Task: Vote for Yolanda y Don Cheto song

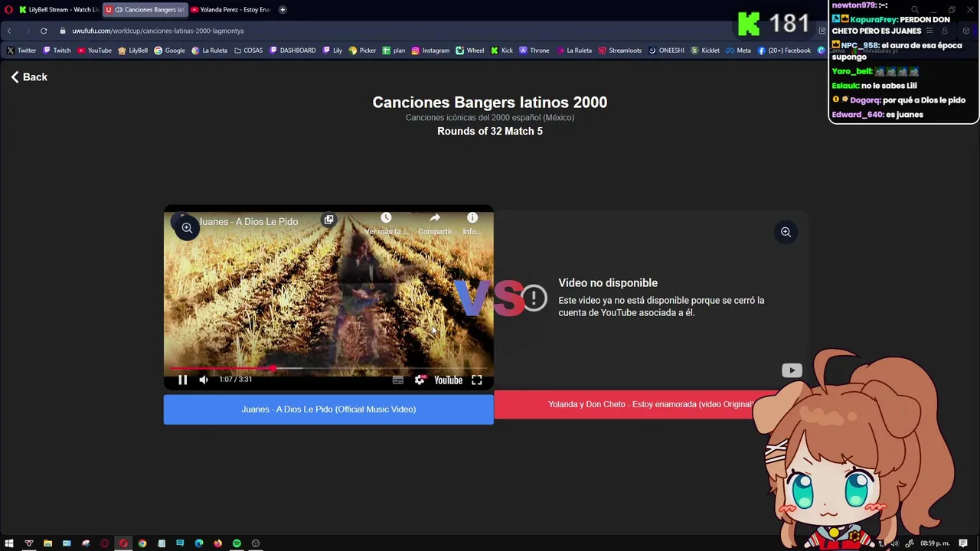Action: 650,404
